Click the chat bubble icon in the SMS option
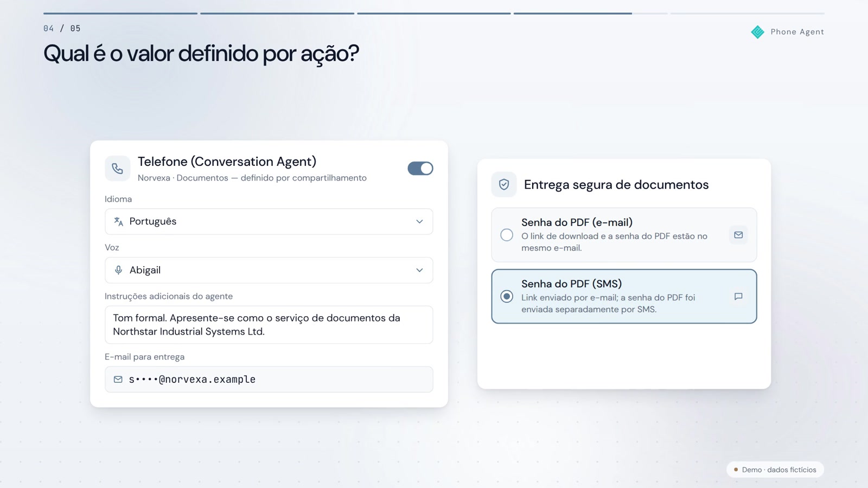Image resolution: width=868 pixels, height=488 pixels. point(738,296)
